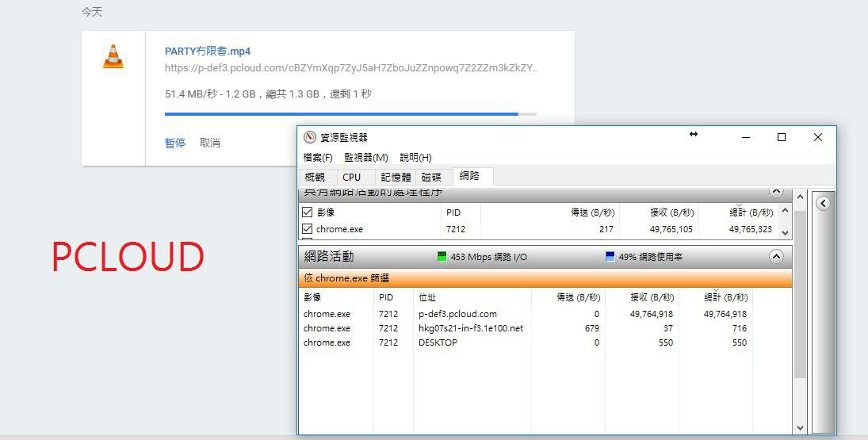The height and width of the screenshot is (440, 868).
Task: Toggle the image column header checkbox
Action: pos(308,212)
